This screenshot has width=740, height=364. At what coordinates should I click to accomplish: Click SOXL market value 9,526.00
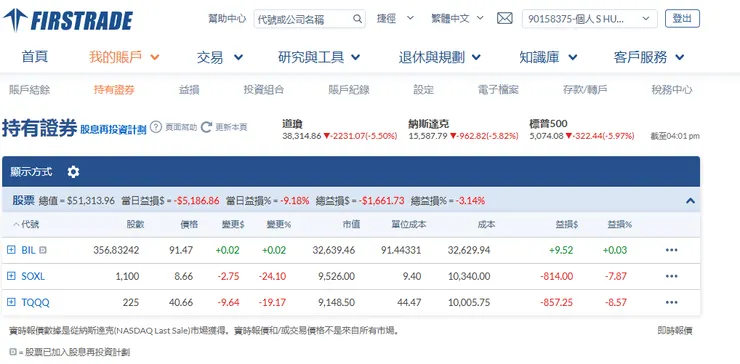336,276
